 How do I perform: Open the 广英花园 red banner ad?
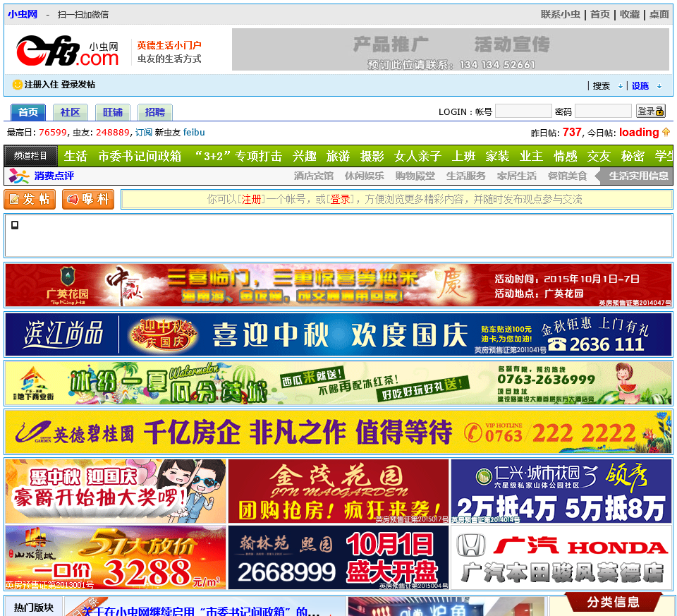(338, 285)
